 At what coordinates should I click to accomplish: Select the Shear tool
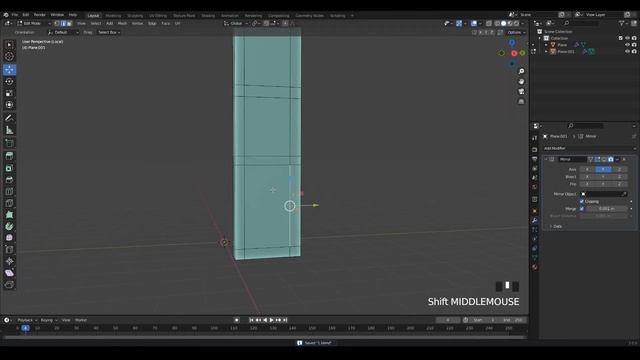click(9, 273)
